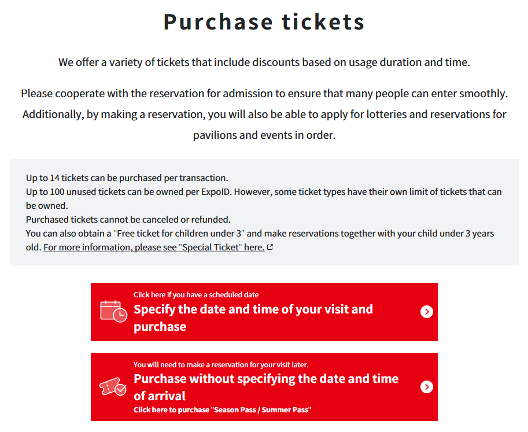The height and width of the screenshot is (432, 528).
Task: Open the 'For more information, please see Special Ticket' link
Action: (x=154, y=247)
